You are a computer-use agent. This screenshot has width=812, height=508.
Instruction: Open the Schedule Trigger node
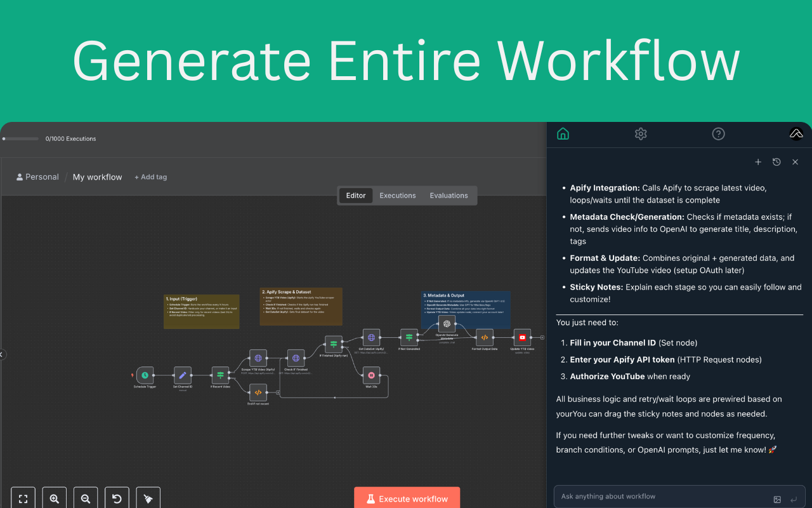(x=145, y=375)
